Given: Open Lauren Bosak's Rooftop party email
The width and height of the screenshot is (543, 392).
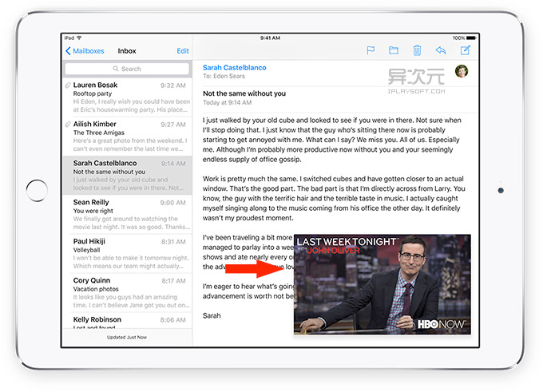Looking at the screenshot, I should (128, 97).
